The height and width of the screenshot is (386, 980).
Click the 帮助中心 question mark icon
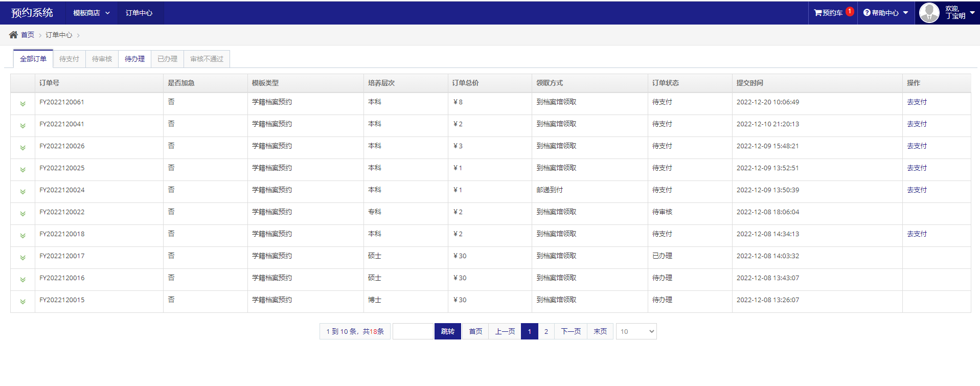[x=867, y=13]
